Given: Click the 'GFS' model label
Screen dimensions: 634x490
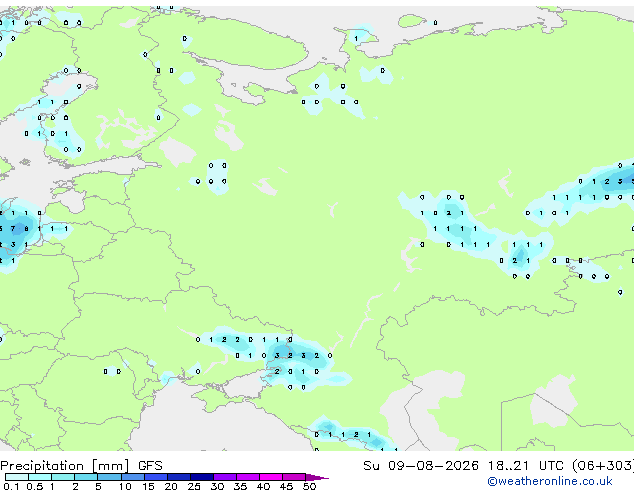Looking at the screenshot, I should [x=150, y=466].
